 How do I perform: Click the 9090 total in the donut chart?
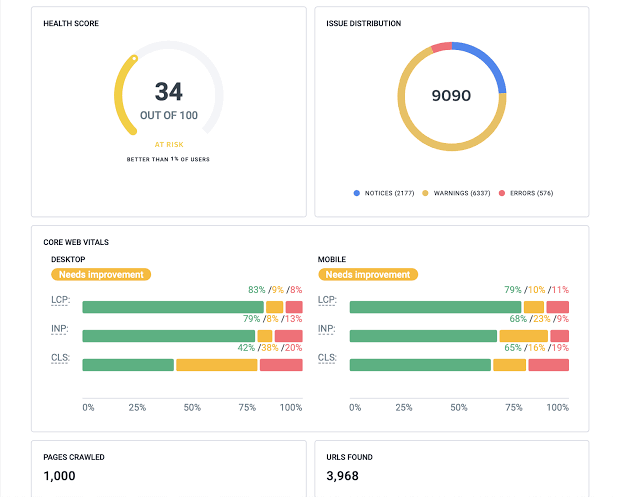[x=450, y=96]
